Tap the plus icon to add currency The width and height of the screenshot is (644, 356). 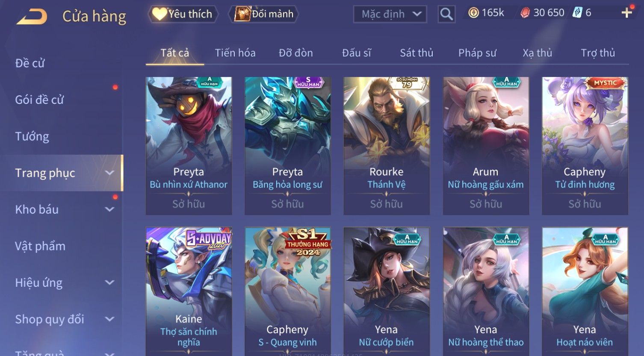(626, 13)
